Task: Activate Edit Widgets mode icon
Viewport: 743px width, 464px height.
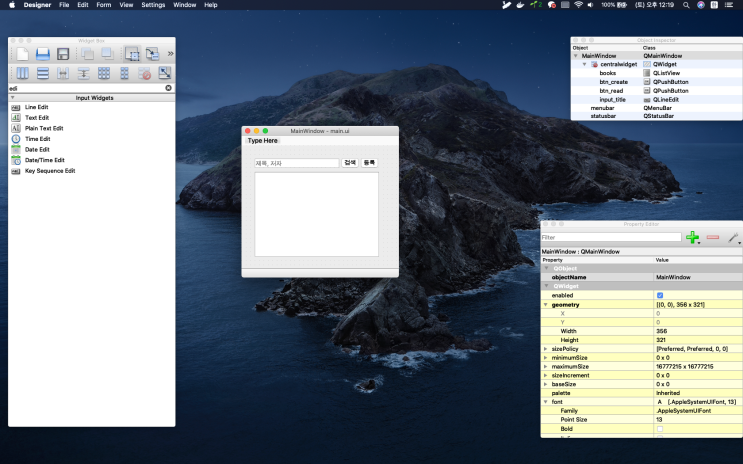Action: (x=132, y=54)
